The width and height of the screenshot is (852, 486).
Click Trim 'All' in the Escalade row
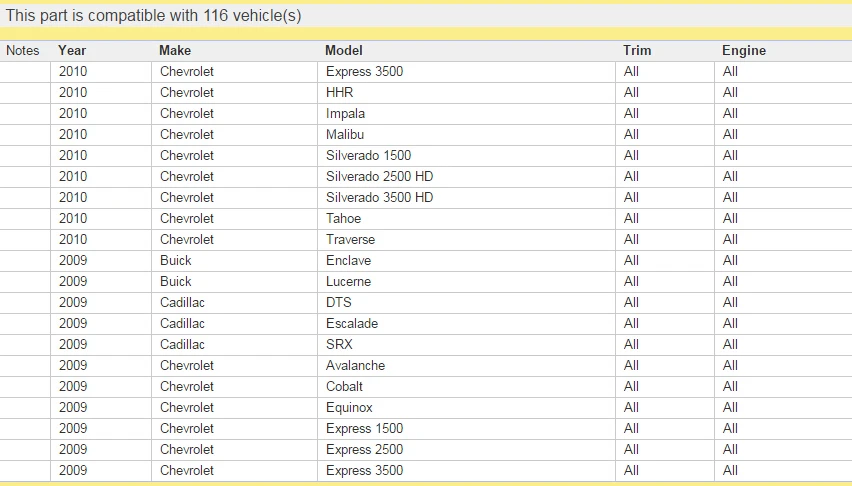click(631, 323)
